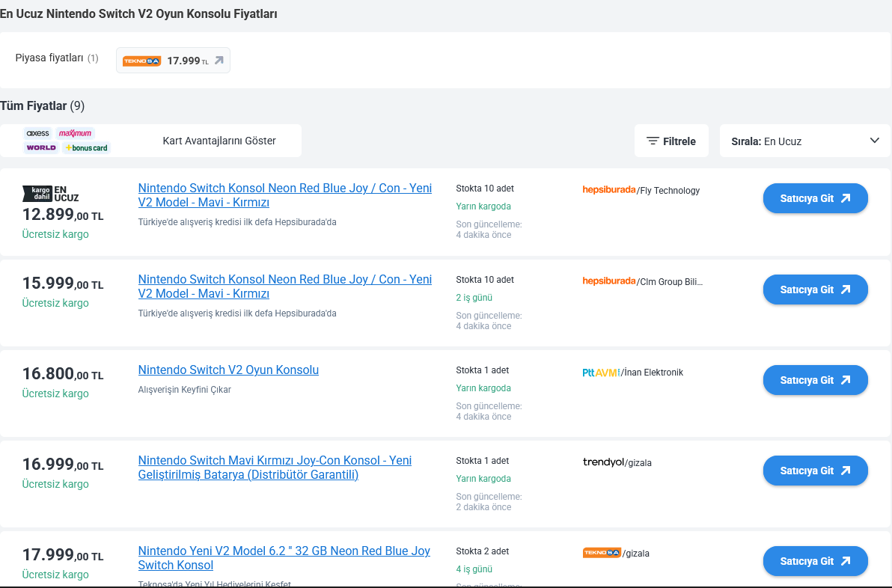
Task: Click the Trendyol gizala seller logo
Action: 602,462
